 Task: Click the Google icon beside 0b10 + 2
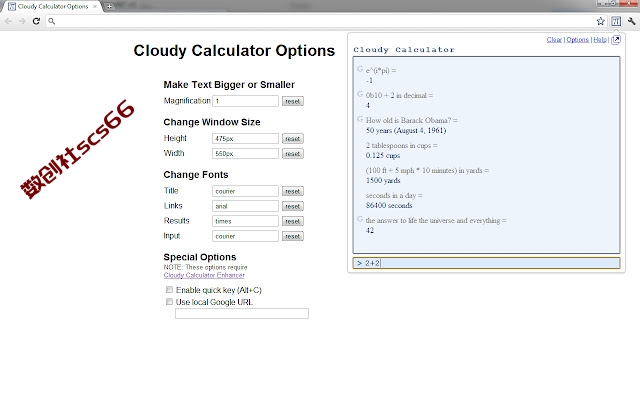click(360, 94)
